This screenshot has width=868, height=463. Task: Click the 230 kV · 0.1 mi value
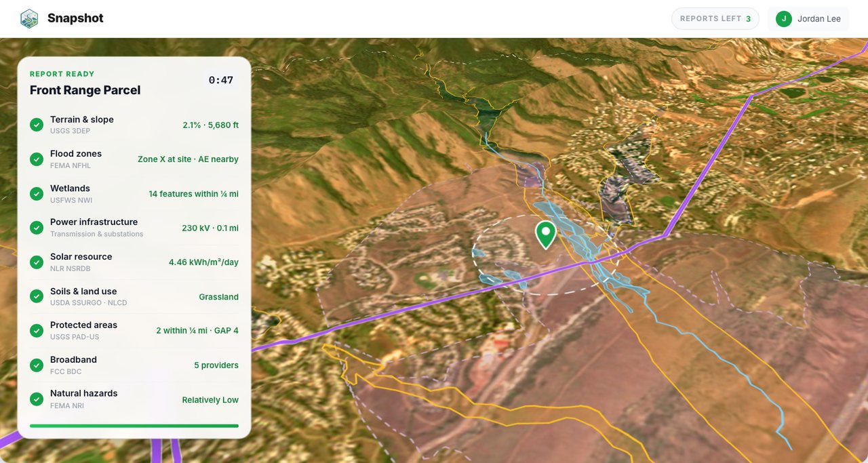(210, 228)
